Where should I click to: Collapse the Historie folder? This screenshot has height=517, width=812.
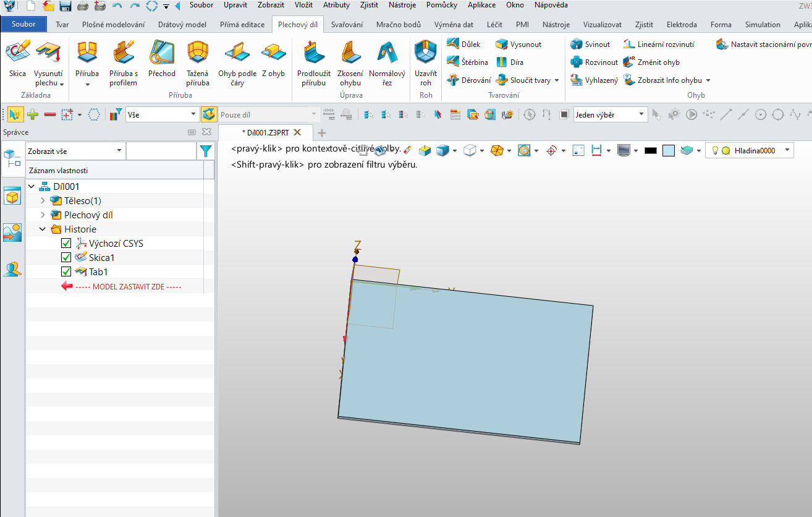point(43,229)
